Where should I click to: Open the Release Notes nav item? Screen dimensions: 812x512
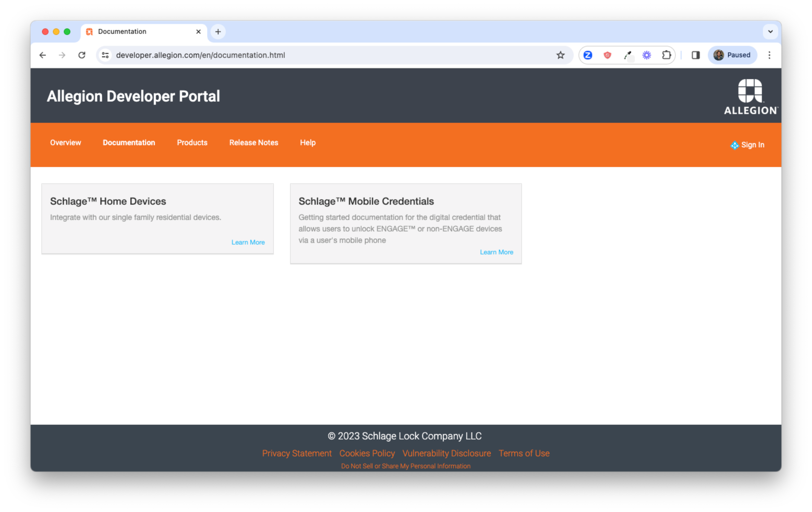254,142
